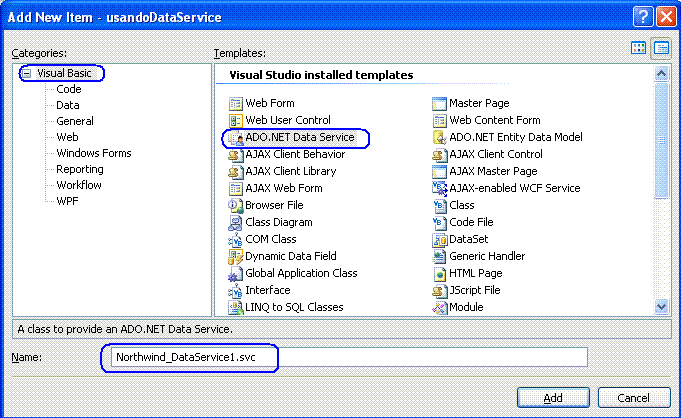Screen dimensions: 681x418
Task: Click the Module template icon
Action: pyautogui.click(x=439, y=307)
